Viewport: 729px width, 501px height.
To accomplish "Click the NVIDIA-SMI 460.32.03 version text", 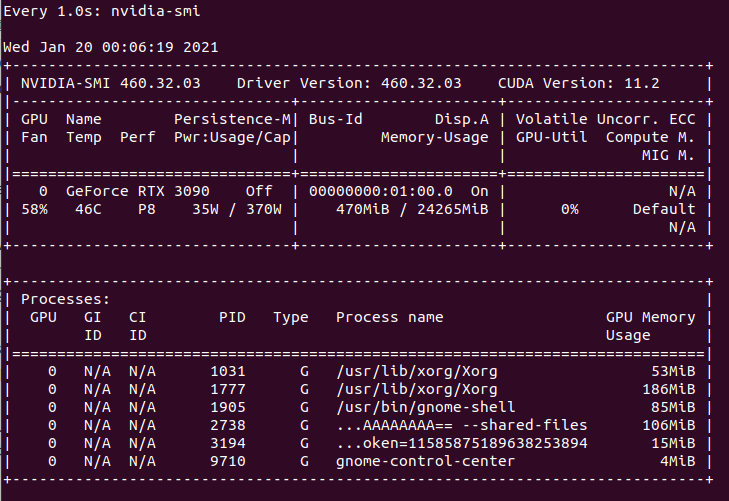I will click(x=111, y=83).
